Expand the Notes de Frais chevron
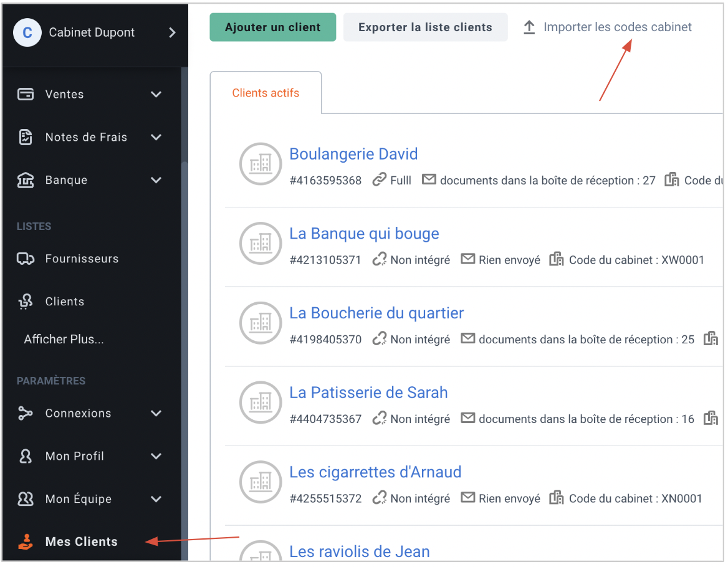 point(156,137)
